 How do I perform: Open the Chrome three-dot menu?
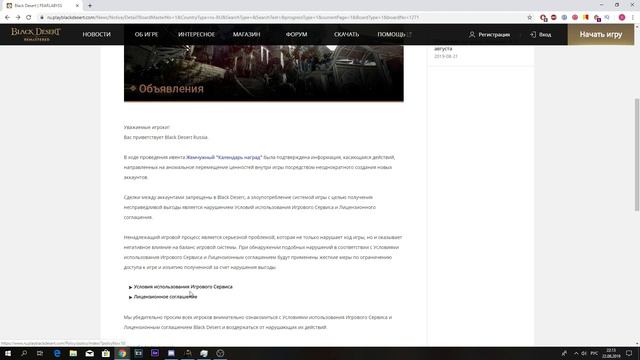[x=633, y=18]
